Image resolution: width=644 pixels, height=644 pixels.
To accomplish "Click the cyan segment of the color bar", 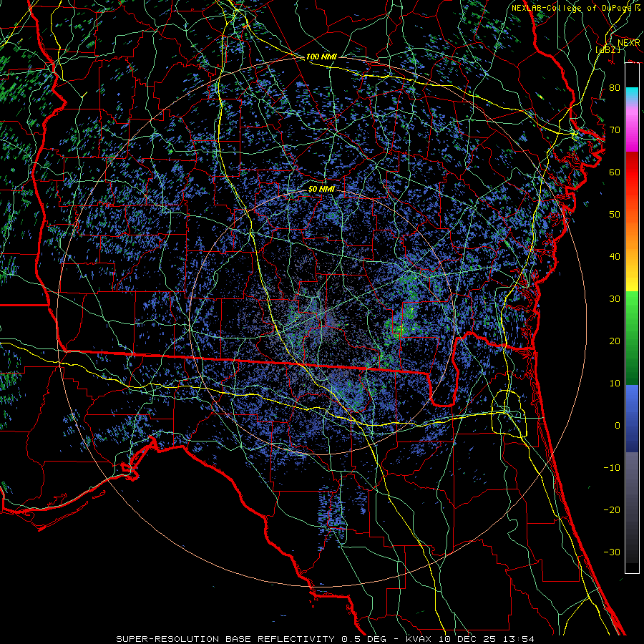I will (632, 94).
